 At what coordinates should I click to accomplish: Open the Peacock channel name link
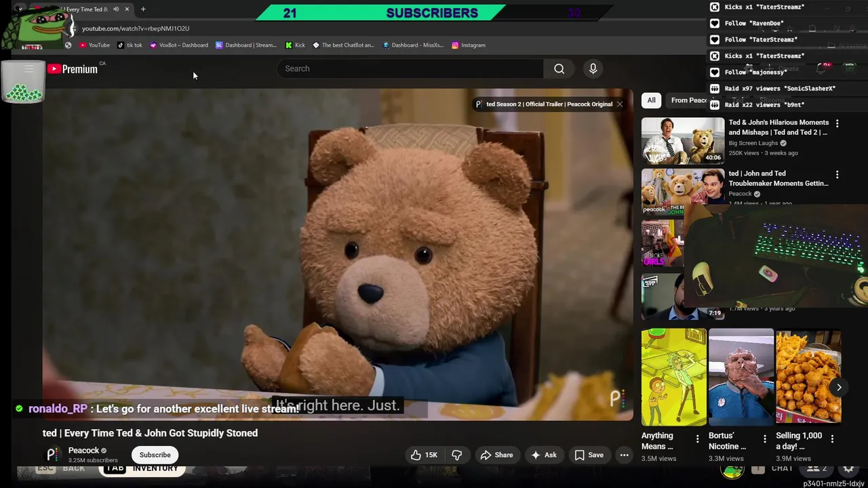[x=84, y=450]
